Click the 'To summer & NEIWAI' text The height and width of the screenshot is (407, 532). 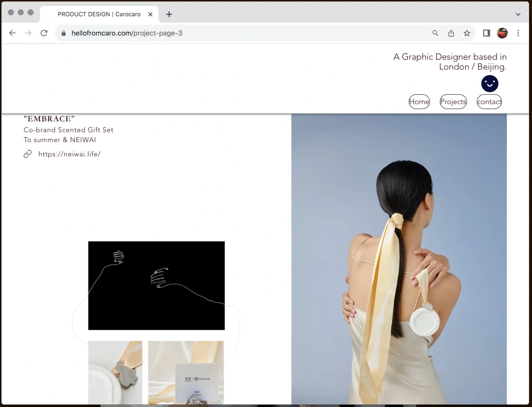[x=60, y=140]
